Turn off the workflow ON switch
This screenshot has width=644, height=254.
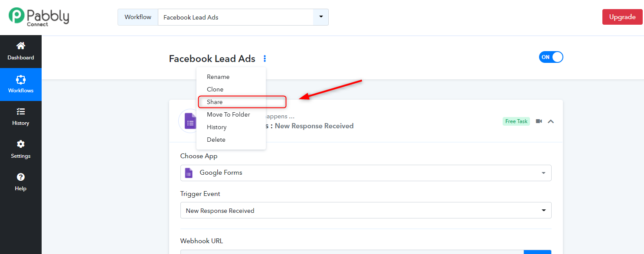coord(551,57)
